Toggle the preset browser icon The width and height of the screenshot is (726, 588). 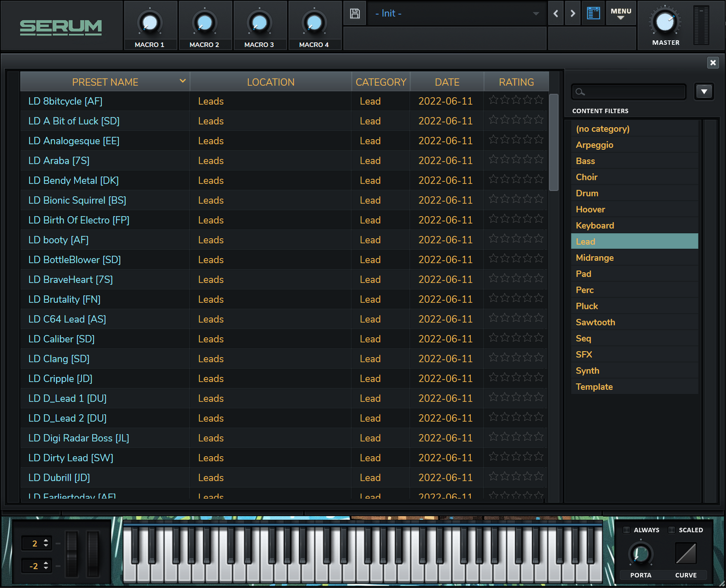tap(593, 14)
